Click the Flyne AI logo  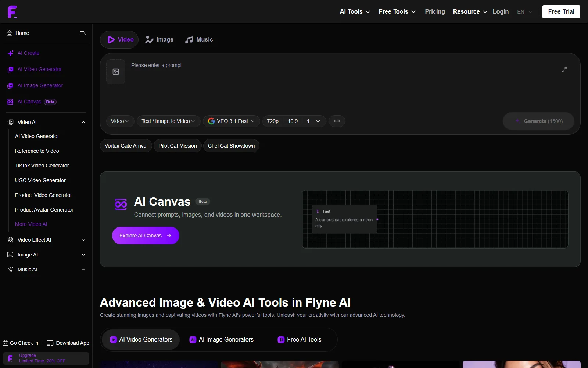(x=12, y=12)
